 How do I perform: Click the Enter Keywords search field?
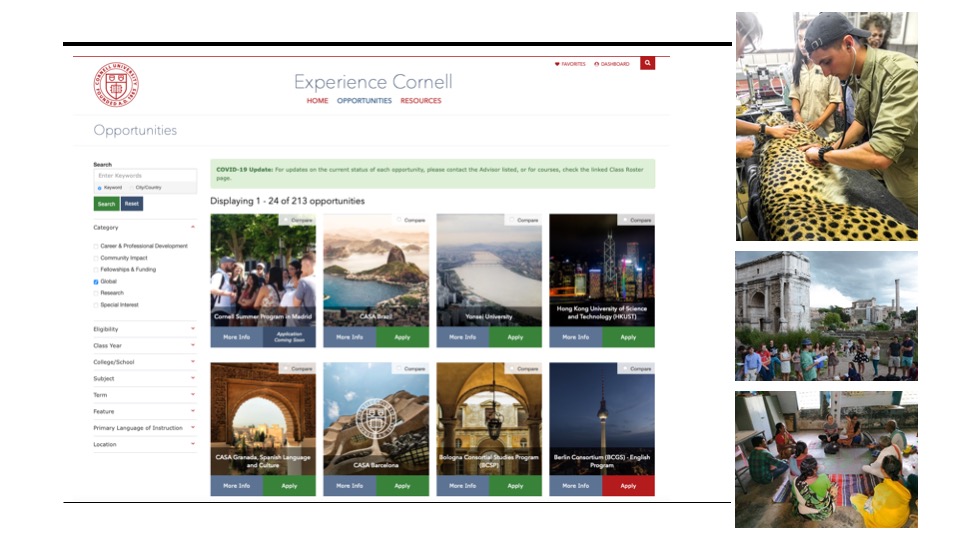(145, 176)
